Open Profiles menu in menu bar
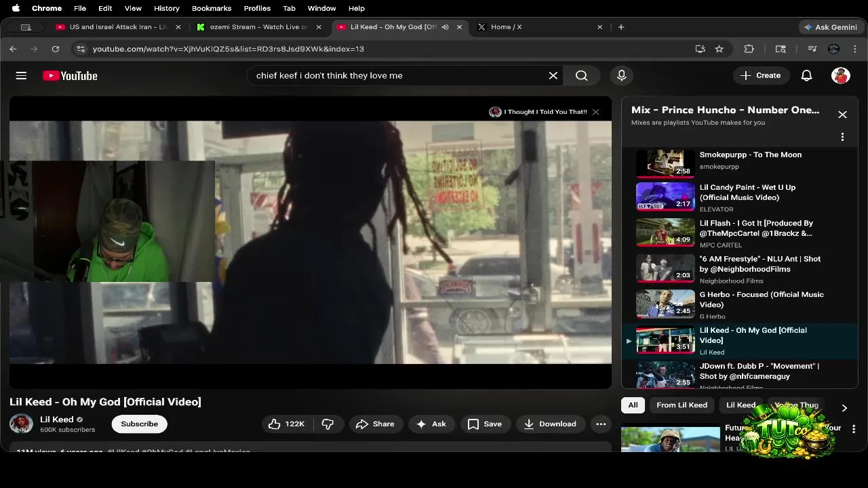The height and width of the screenshot is (488, 868). pyautogui.click(x=257, y=8)
